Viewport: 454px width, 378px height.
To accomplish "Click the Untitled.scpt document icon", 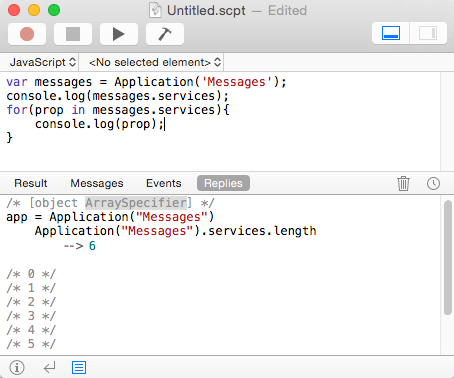I will click(155, 10).
